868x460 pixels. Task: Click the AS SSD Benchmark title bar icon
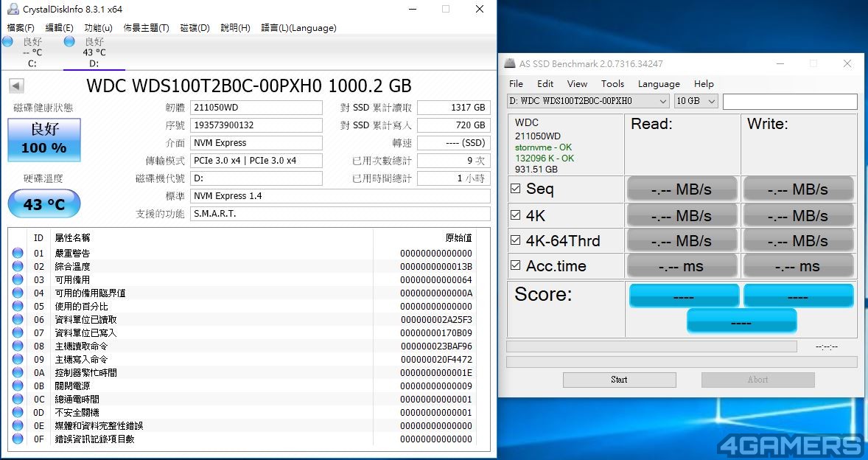[509, 63]
